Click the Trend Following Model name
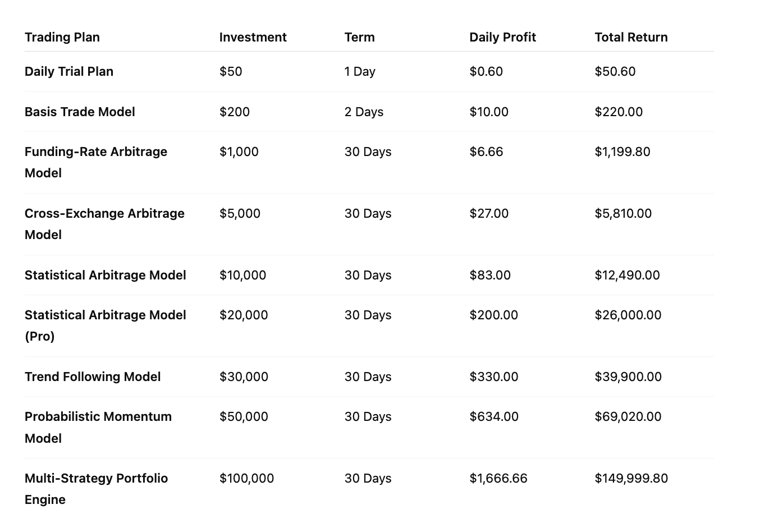The image size is (769, 532). pos(93,377)
